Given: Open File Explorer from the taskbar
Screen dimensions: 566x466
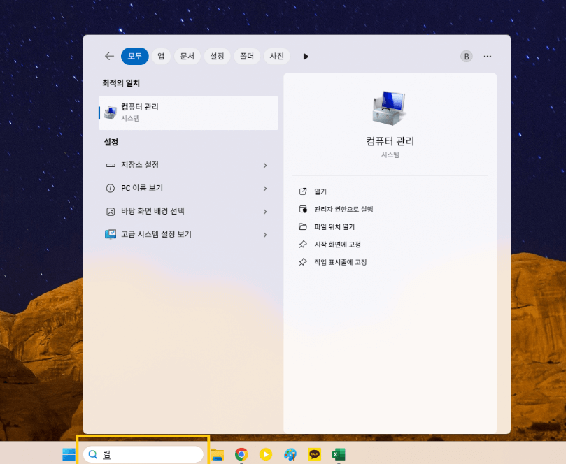Looking at the screenshot, I should click(x=217, y=454).
